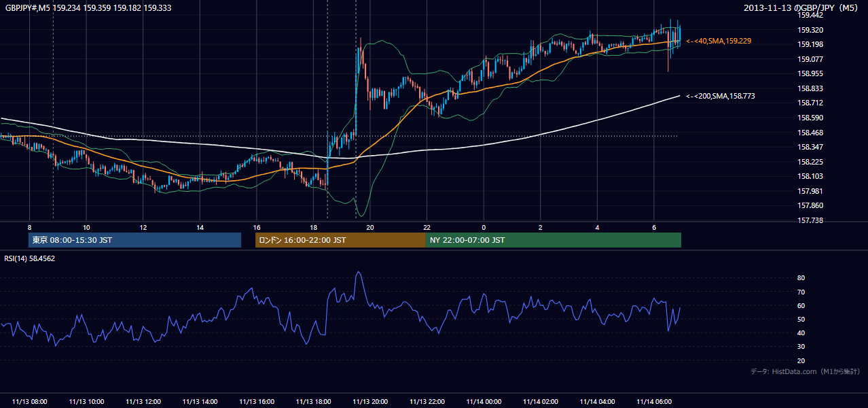The image size is (868, 408).
Task: Click the Tokyo session bar 東京 08:00-15:30 JST
Action: point(134,240)
